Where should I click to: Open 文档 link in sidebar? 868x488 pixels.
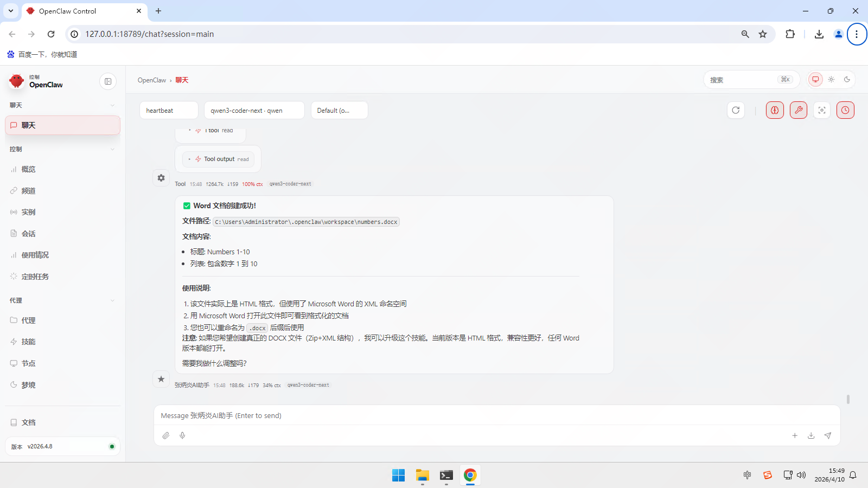(28, 422)
